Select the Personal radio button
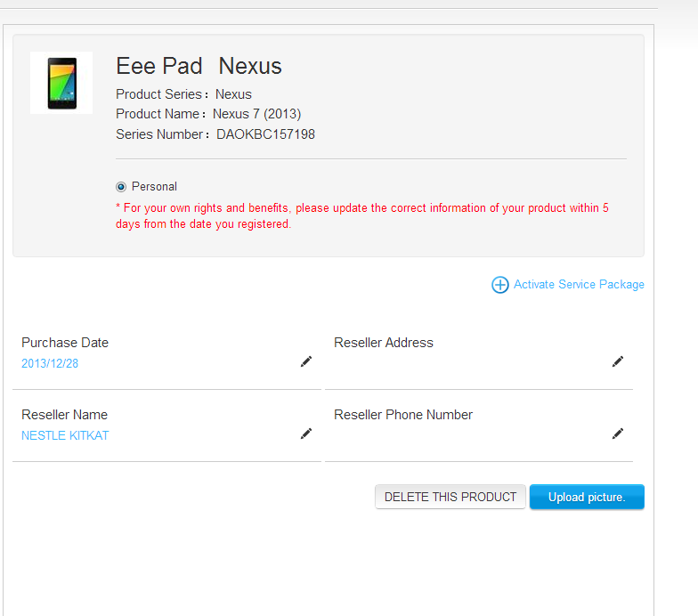Viewport: 698px width, 616px height. [121, 187]
